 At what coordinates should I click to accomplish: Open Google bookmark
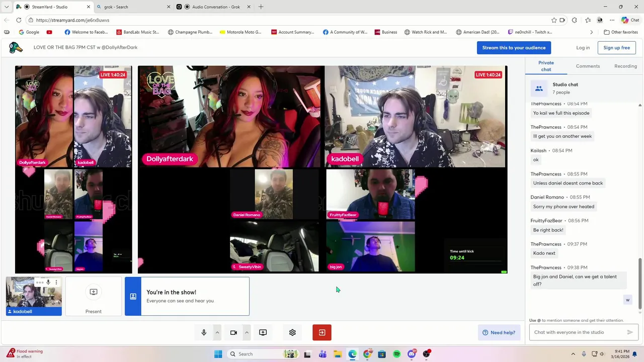tap(29, 32)
